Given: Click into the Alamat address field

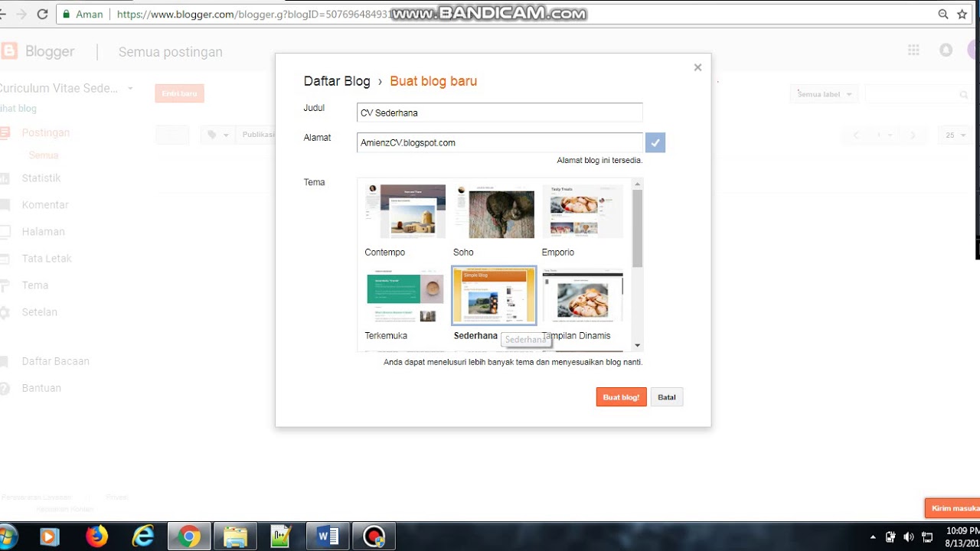Looking at the screenshot, I should (499, 142).
